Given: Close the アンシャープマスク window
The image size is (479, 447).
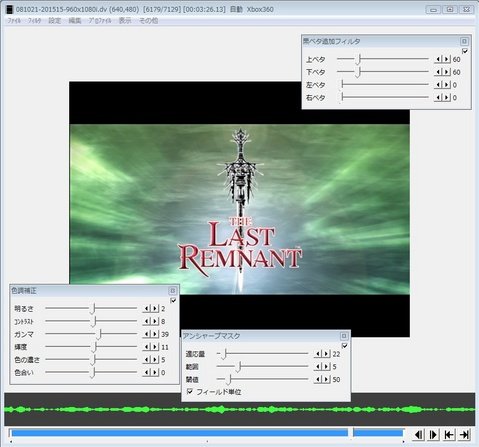Looking at the screenshot, I should [344, 336].
